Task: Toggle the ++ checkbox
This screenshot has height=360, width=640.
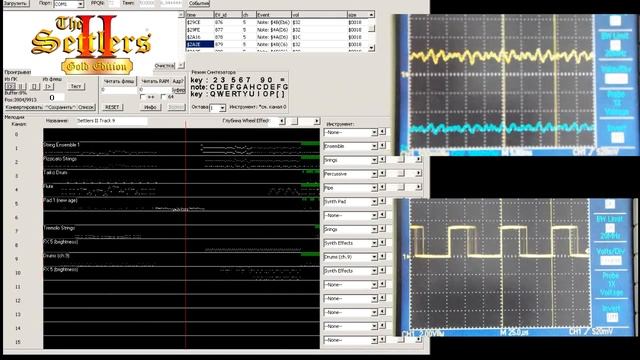Action: coord(143,97)
